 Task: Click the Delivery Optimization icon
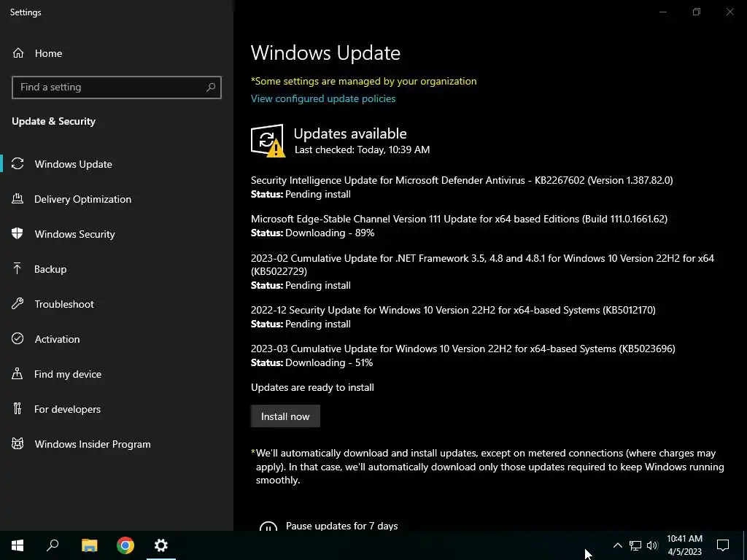[18, 199]
